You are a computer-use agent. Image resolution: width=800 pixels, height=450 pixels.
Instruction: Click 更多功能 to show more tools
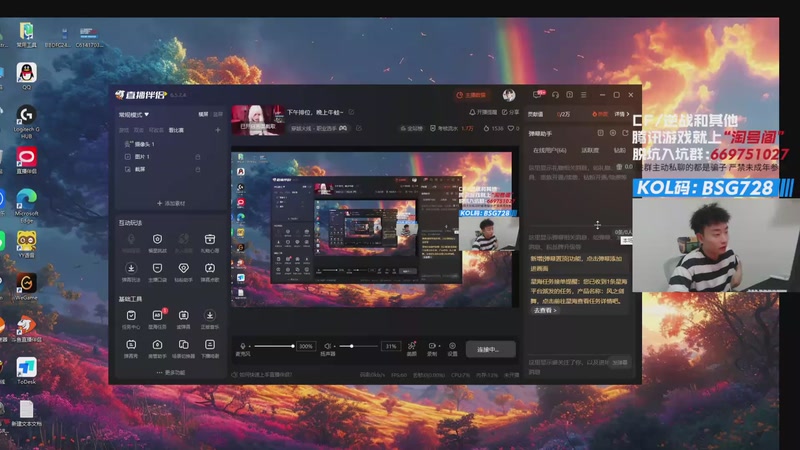click(x=171, y=372)
